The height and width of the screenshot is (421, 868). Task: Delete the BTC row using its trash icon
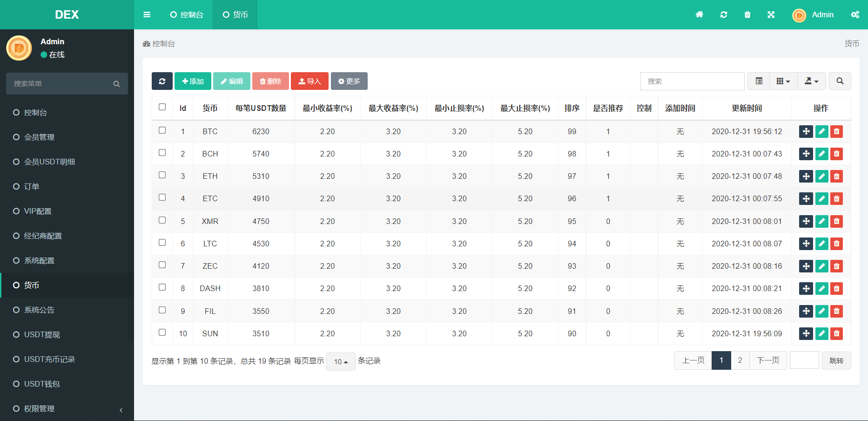(837, 131)
